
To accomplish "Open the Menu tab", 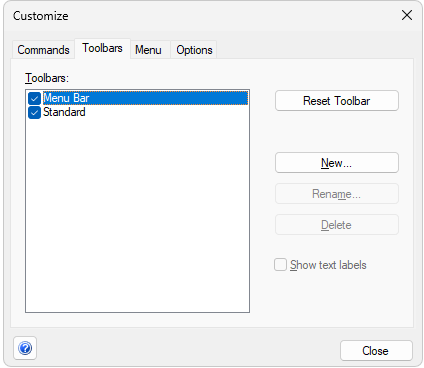I will tap(148, 50).
